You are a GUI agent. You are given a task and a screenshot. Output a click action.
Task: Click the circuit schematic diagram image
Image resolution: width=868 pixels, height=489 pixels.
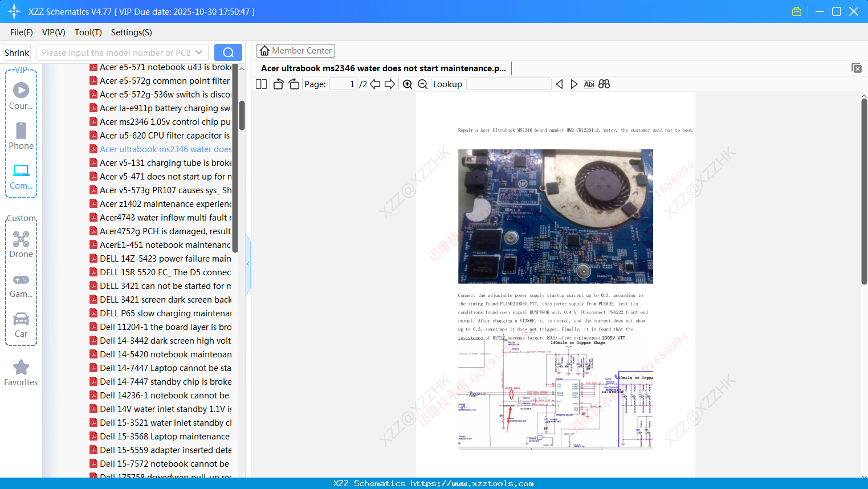point(556,395)
